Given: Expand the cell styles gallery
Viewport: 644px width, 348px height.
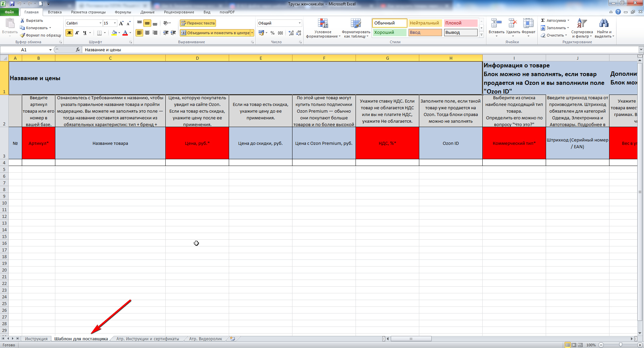Looking at the screenshot, I should [481, 35].
